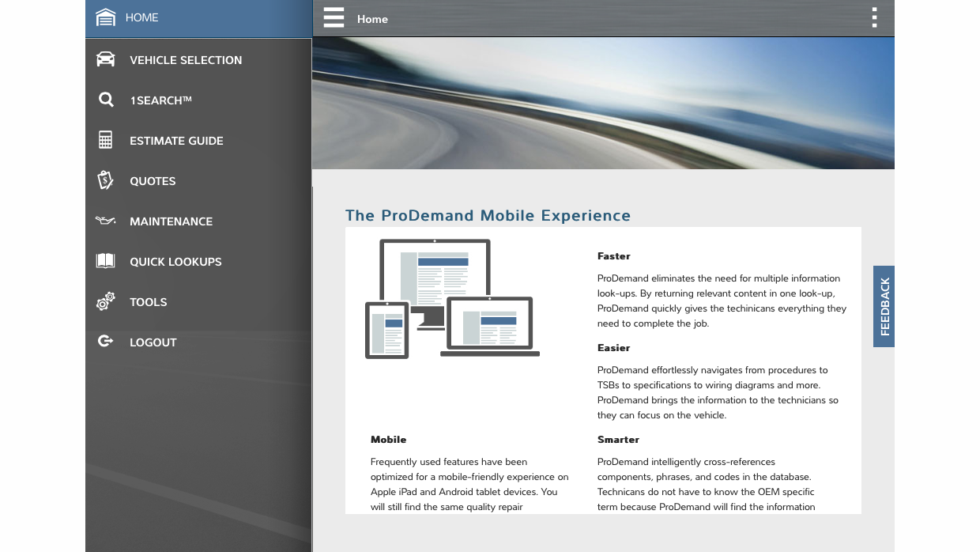Open the hamburger navigation menu

334,17
